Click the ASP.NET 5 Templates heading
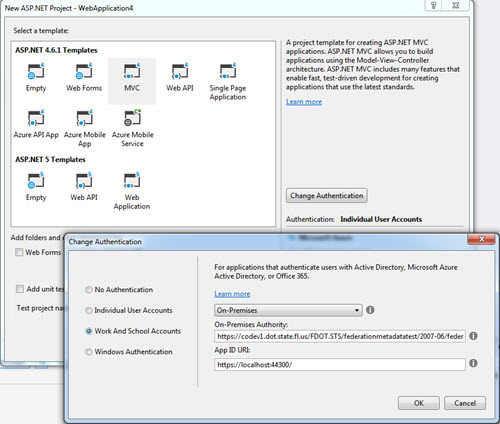 (50, 160)
